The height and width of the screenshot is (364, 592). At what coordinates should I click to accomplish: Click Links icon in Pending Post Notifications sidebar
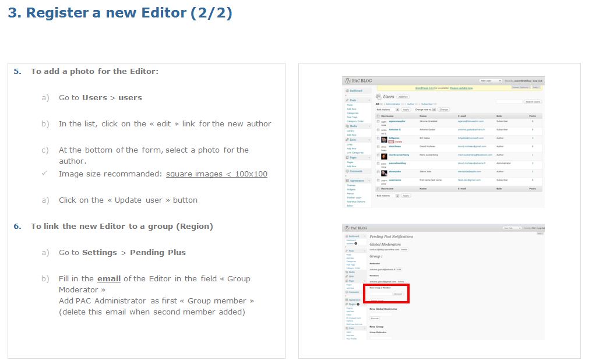[347, 276]
